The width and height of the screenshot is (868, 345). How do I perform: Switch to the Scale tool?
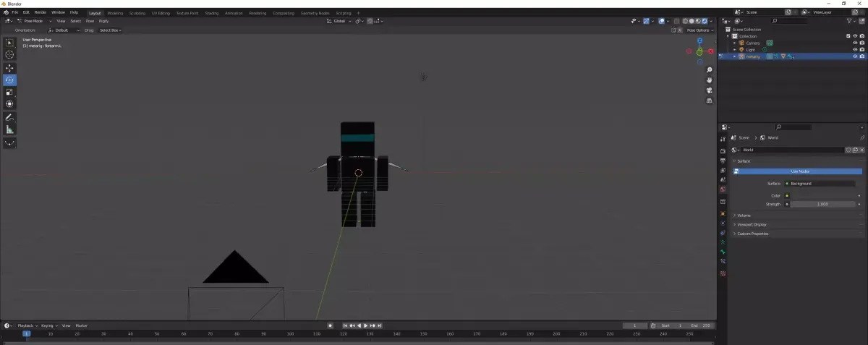pos(10,92)
